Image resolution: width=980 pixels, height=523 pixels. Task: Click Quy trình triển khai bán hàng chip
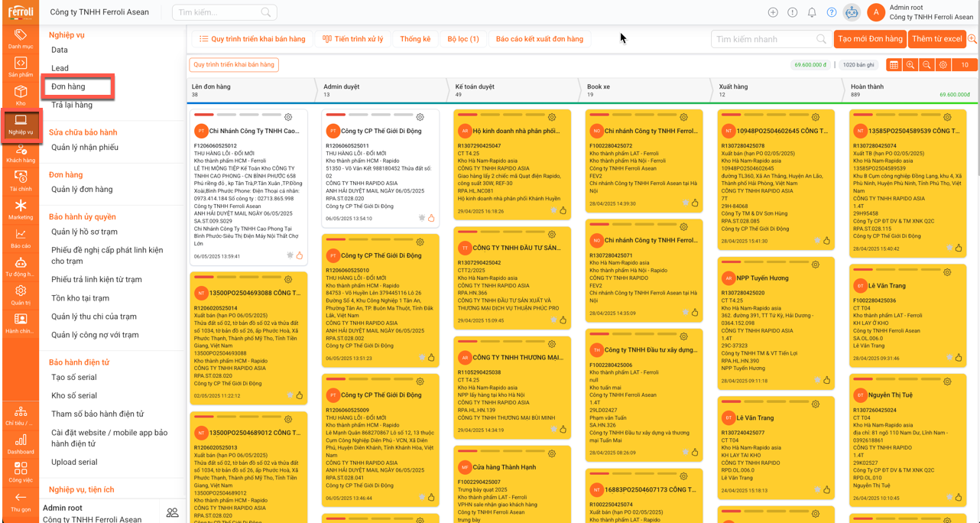tap(234, 65)
